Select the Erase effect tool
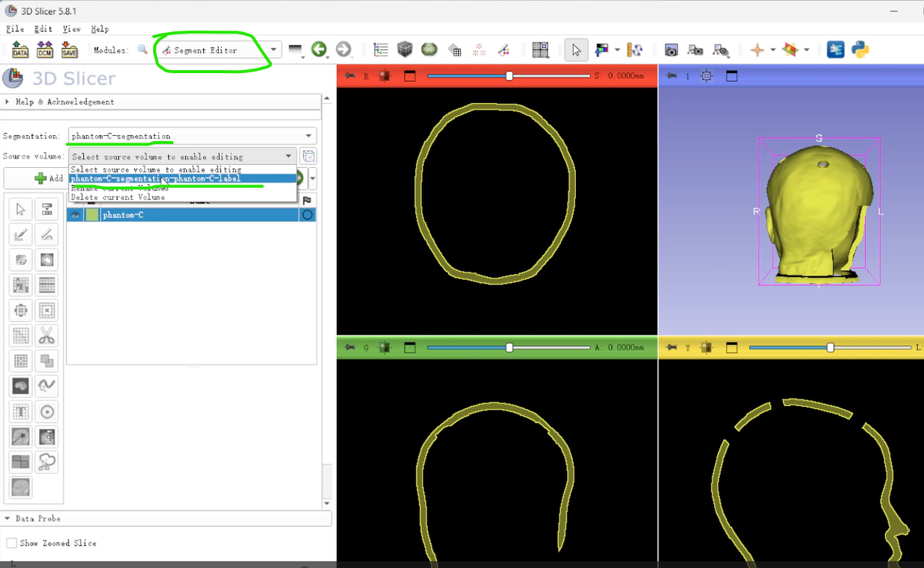924x568 pixels. (21, 260)
